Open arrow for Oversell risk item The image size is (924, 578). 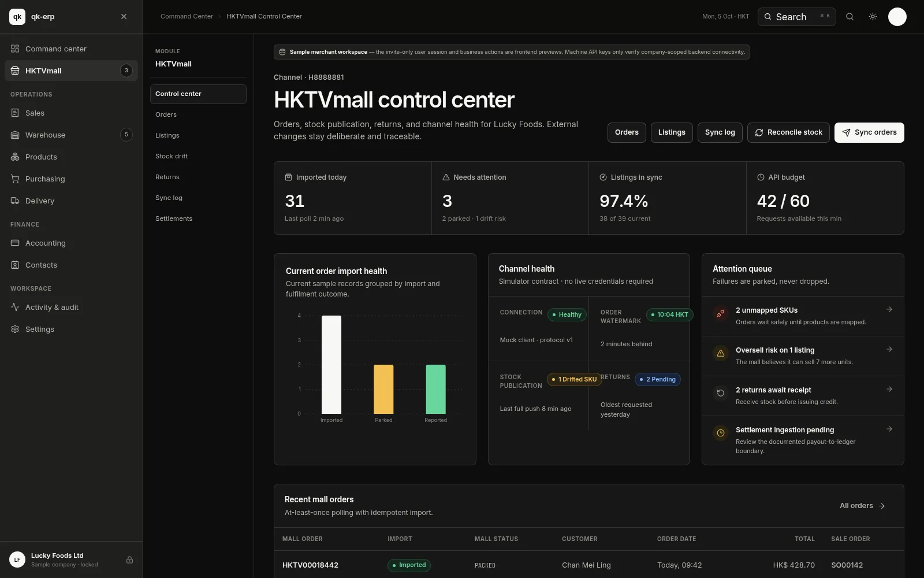click(x=889, y=349)
